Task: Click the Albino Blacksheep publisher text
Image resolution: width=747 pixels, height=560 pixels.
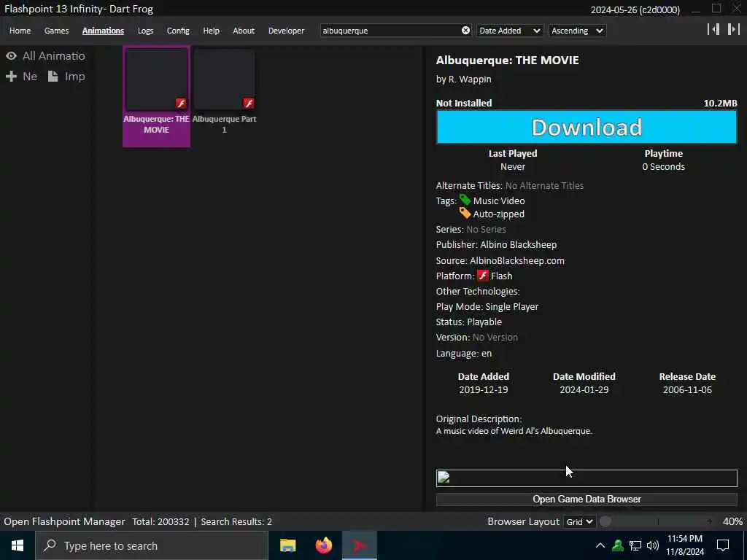Action: coord(519,244)
